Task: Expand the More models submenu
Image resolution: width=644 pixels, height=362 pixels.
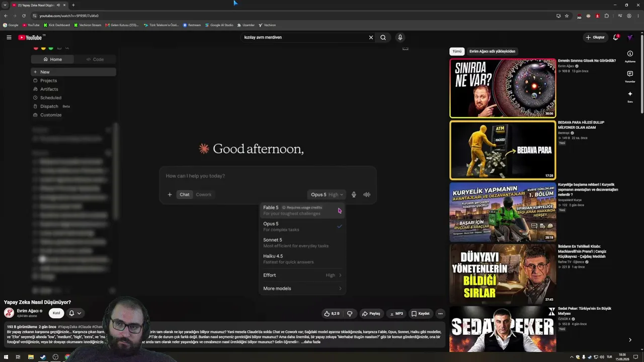Action: click(x=302, y=289)
